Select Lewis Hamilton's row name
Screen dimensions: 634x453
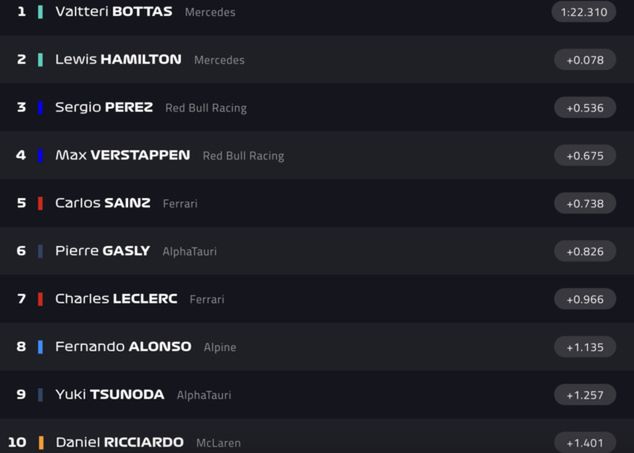(x=118, y=60)
